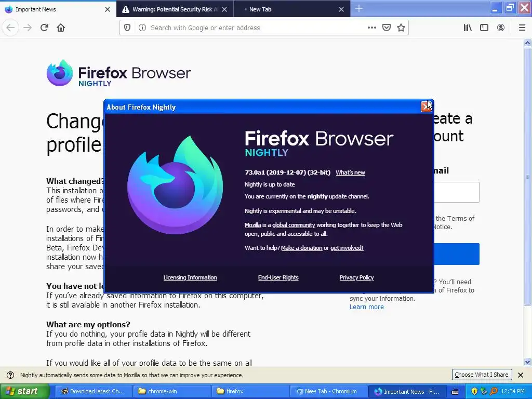The image size is (532, 399).
Task: Open the Mozilla link in dialog
Action: pos(253,225)
